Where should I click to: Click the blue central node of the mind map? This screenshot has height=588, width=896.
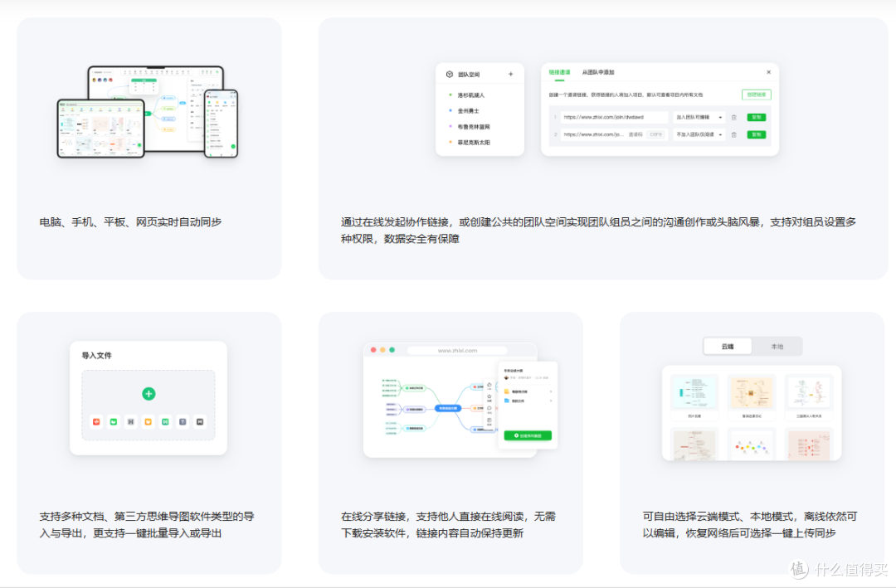tap(448, 408)
